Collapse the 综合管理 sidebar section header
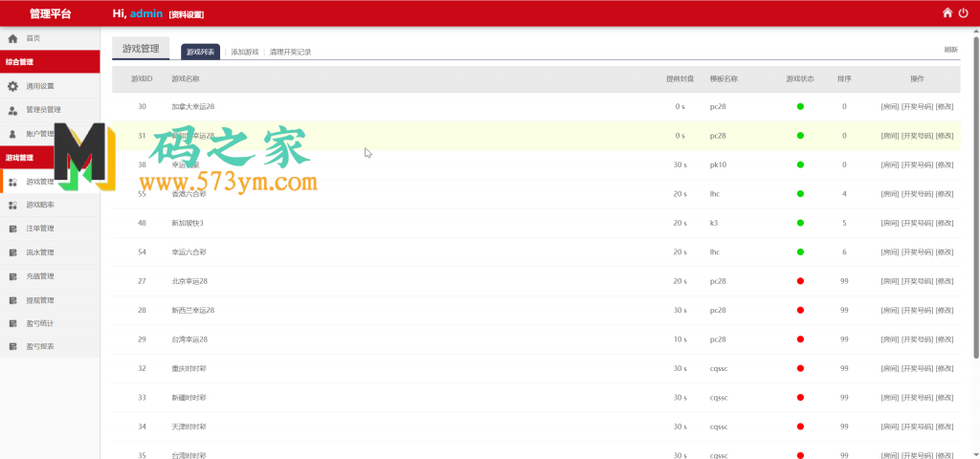980x459 pixels. click(50, 62)
